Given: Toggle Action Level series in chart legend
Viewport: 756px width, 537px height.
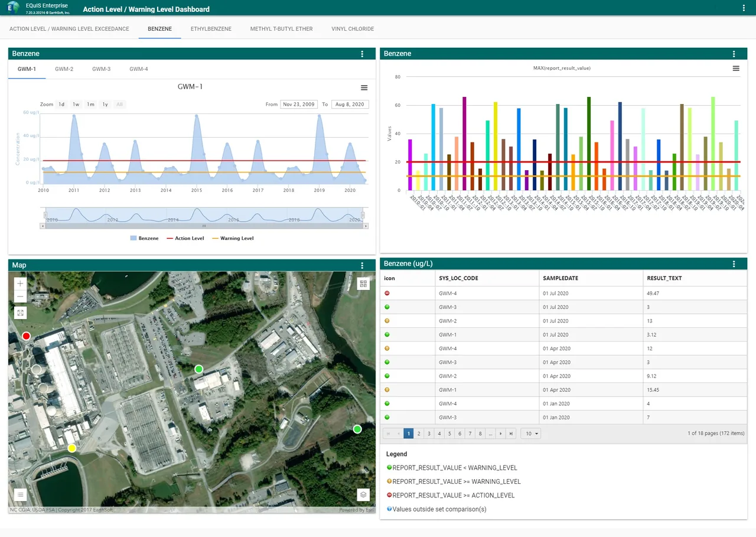Looking at the screenshot, I should click(185, 238).
